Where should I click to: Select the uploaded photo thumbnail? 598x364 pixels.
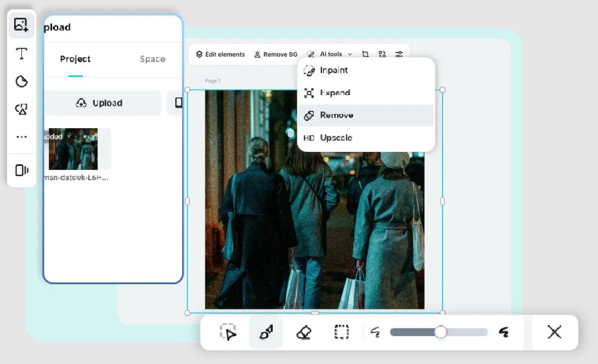(73, 149)
